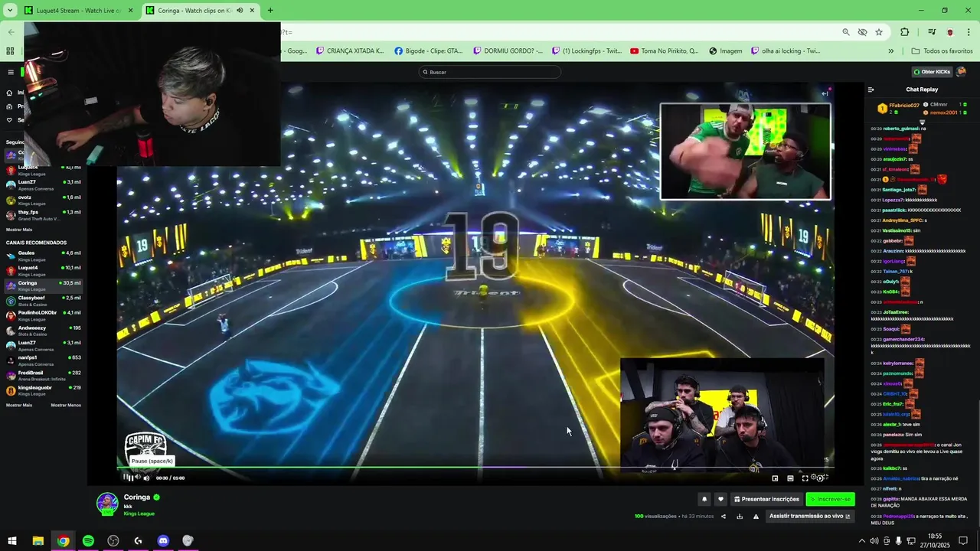Open olha ai locking bookmark

coord(786,51)
